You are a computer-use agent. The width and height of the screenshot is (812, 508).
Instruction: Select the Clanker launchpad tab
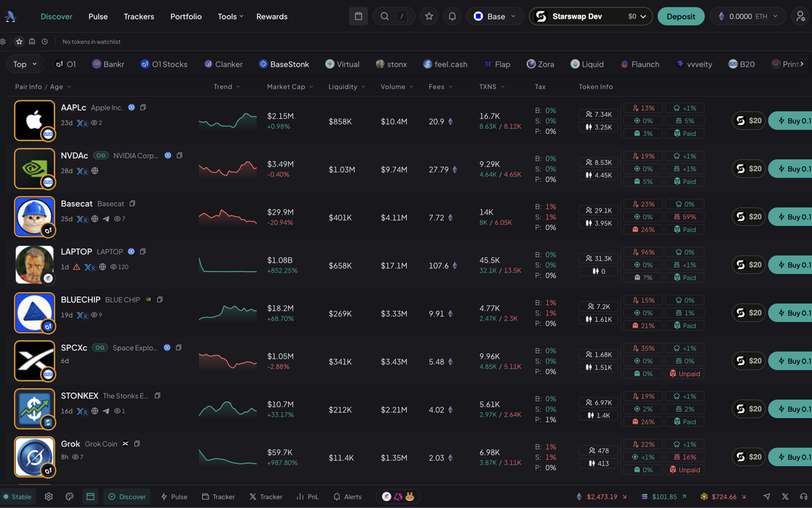[223, 64]
